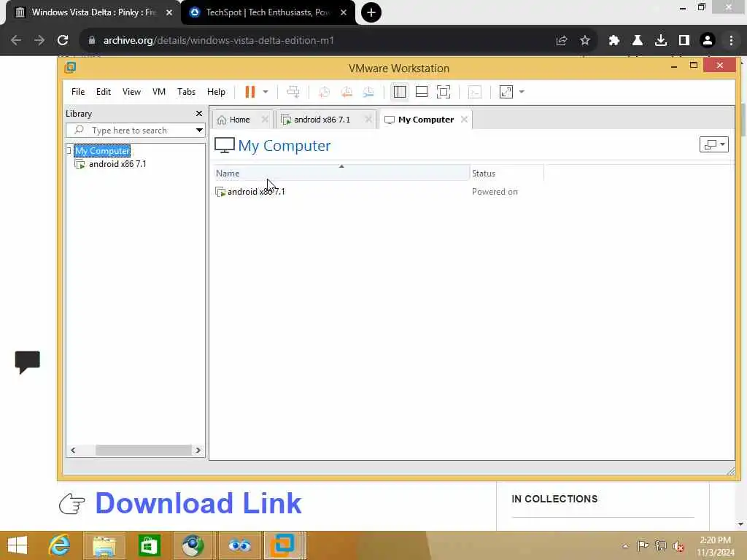Screen dimensions: 747x560
Task: Select My Computer in the Library tree
Action: pyautogui.click(x=102, y=151)
